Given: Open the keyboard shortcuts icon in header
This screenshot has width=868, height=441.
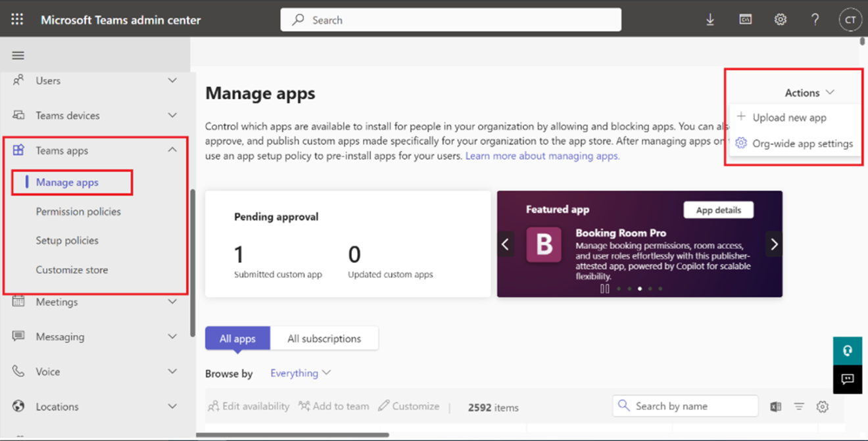Looking at the screenshot, I should coord(745,19).
